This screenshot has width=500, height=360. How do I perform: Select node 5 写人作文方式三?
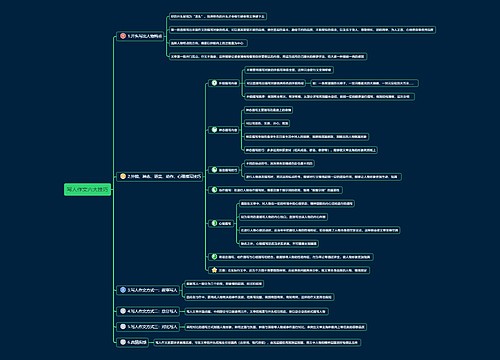[x=148, y=327]
